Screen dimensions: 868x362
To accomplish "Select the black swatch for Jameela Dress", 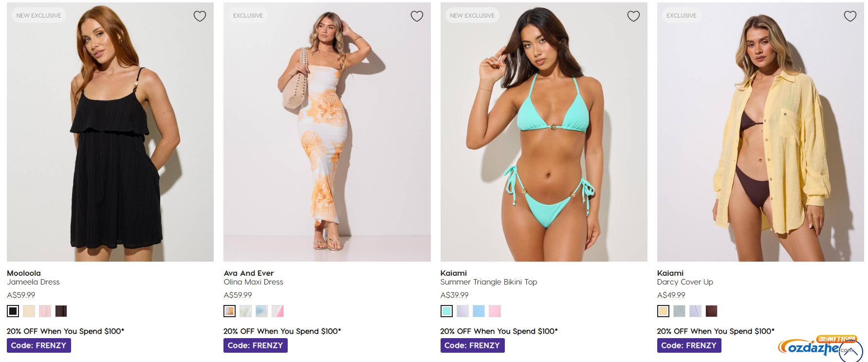I will coord(12,311).
